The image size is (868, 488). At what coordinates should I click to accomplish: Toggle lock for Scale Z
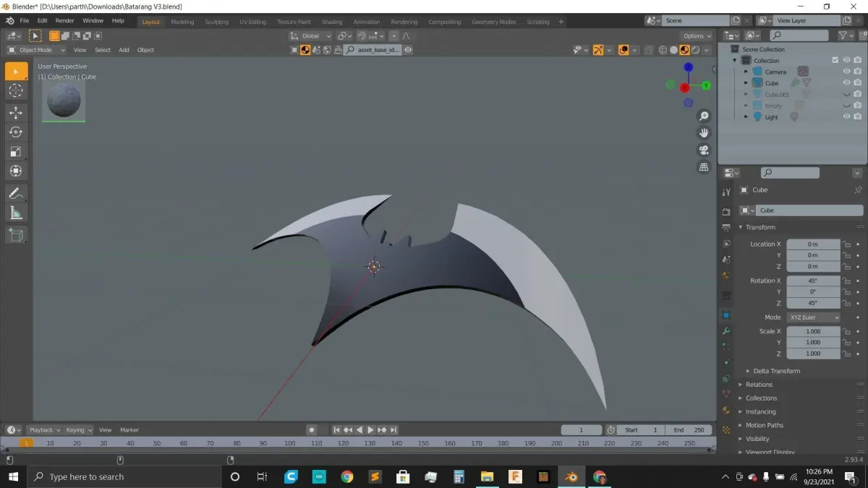coord(847,354)
